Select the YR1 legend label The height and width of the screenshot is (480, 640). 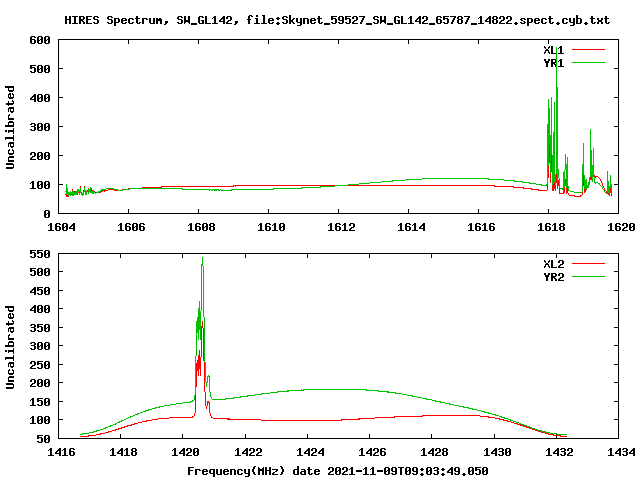point(553,62)
